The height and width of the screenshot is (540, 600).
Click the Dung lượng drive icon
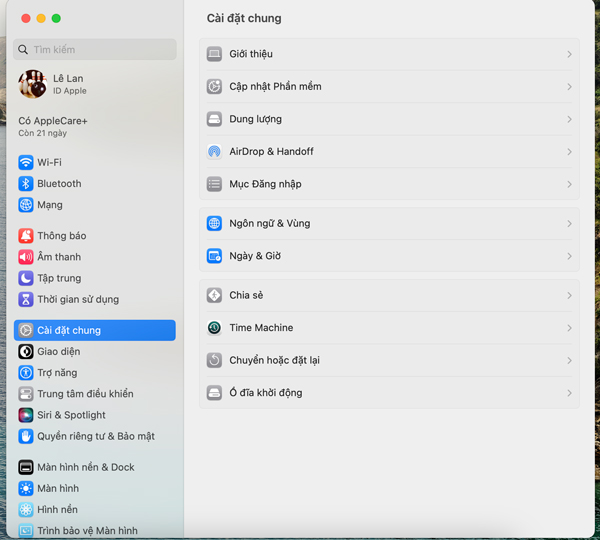(214, 119)
